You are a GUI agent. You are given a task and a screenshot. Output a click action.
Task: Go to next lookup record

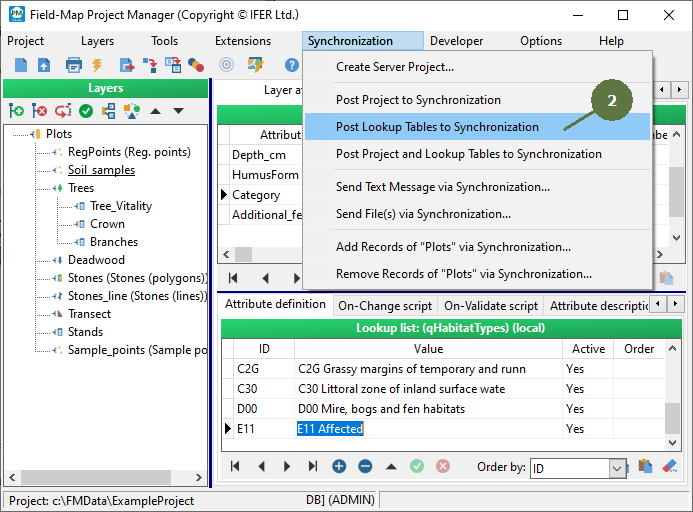(x=287, y=466)
